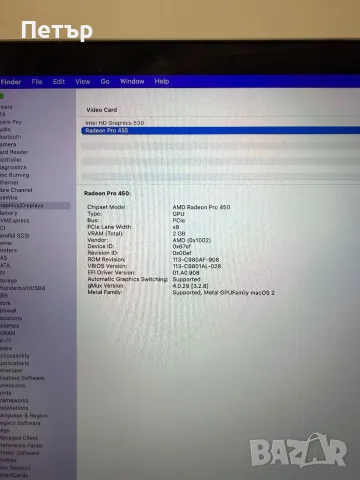
Task: Select Disc Burning in the sidebar
Action: 15,175
